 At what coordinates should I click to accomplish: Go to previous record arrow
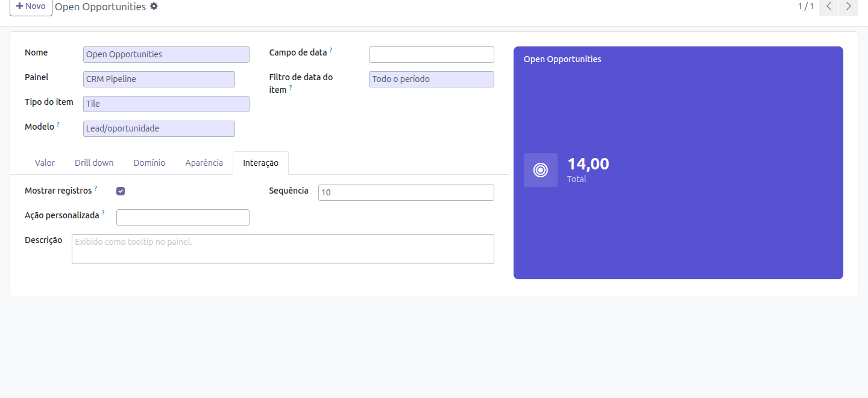coord(829,7)
